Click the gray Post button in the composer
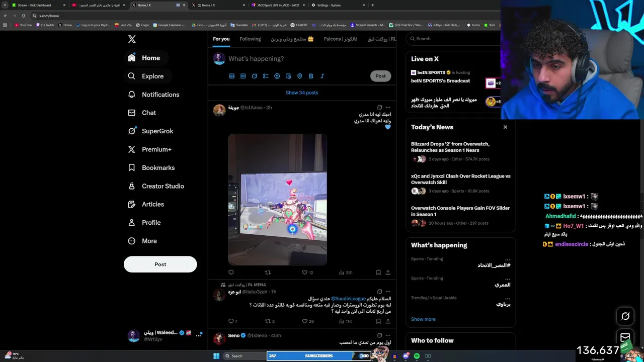Image resolution: width=644 pixels, height=362 pixels. coord(380,76)
